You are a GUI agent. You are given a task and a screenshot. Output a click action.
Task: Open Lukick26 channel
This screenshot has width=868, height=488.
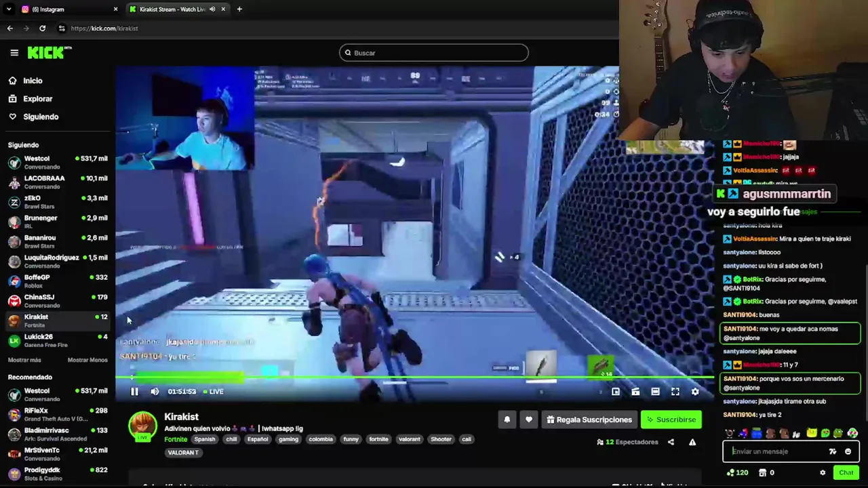pos(58,340)
